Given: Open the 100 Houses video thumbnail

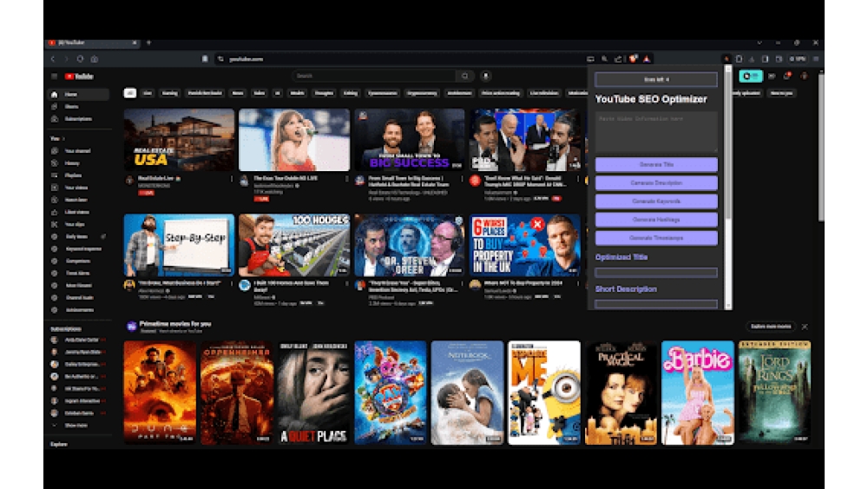Looking at the screenshot, I should (x=294, y=245).
